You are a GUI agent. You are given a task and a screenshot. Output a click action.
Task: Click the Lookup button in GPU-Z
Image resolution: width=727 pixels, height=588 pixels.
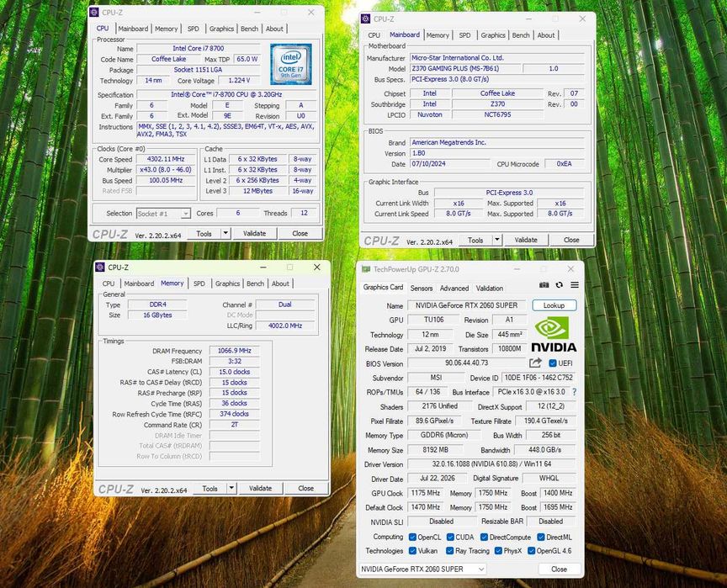554,305
